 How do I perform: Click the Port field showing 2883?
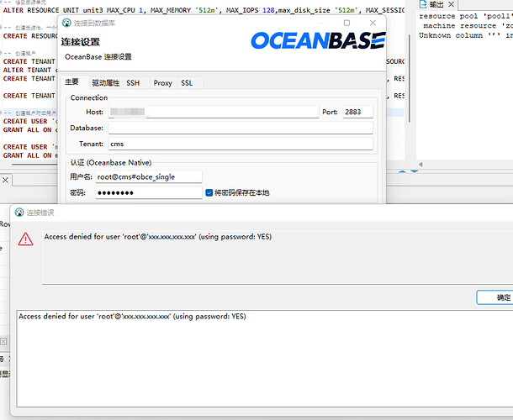tap(357, 112)
